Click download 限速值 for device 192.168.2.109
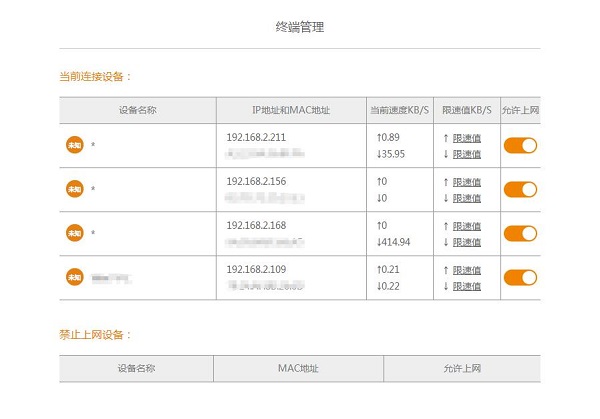The image size is (600, 419). coord(467,286)
